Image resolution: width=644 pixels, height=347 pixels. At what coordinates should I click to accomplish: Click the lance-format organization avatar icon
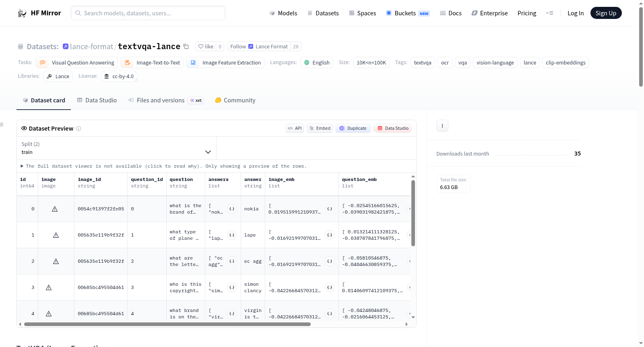tap(65, 46)
